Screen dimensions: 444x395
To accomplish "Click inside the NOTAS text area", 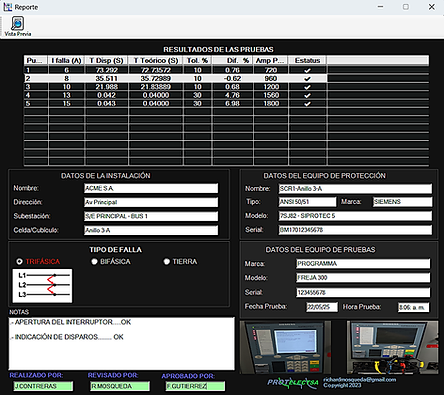I will 121,344.
